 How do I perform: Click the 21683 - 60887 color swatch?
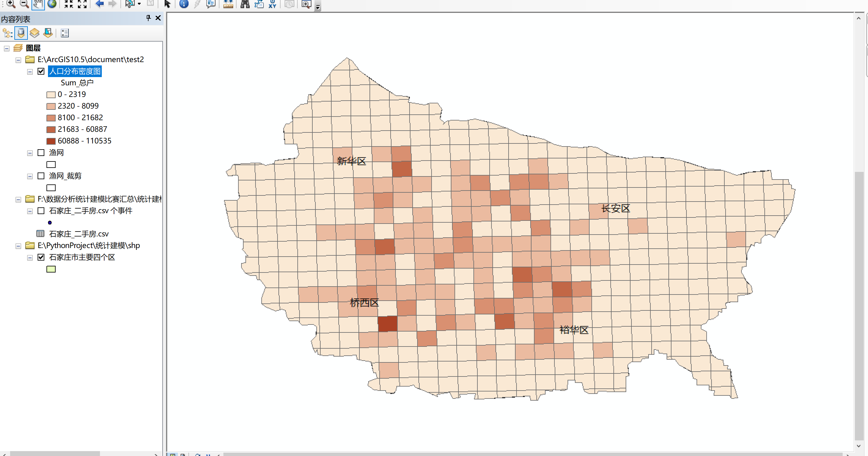[51, 129]
